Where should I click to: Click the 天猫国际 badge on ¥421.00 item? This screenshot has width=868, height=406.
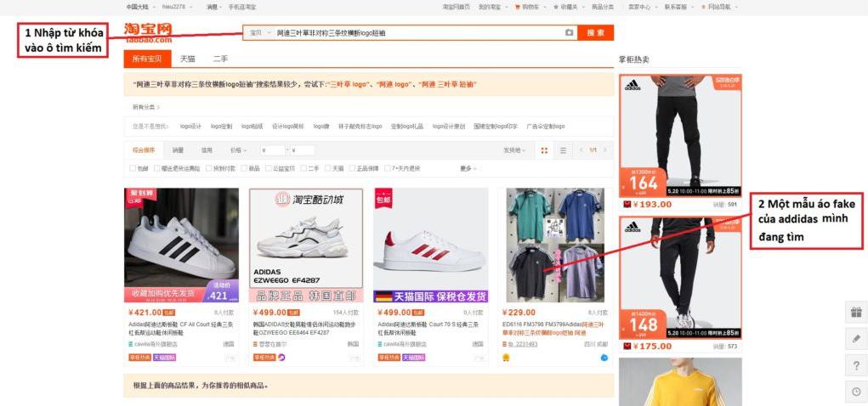164,358
